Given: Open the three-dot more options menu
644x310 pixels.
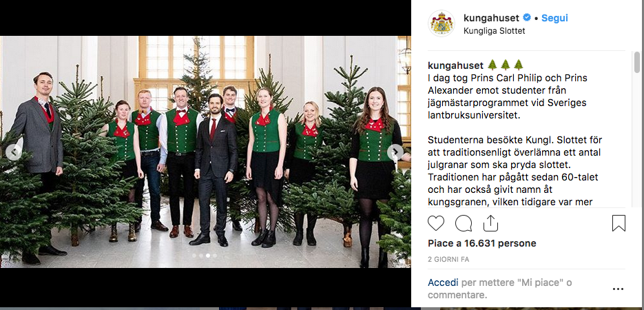Looking at the screenshot, I should point(618,289).
